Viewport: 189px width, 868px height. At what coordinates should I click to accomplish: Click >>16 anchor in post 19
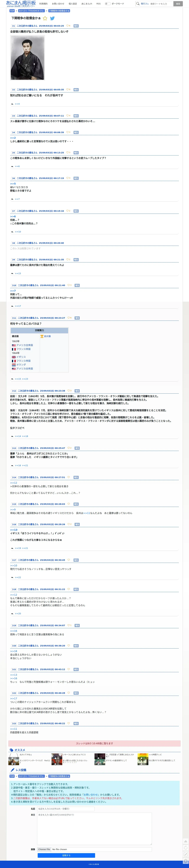coord(14,631)
